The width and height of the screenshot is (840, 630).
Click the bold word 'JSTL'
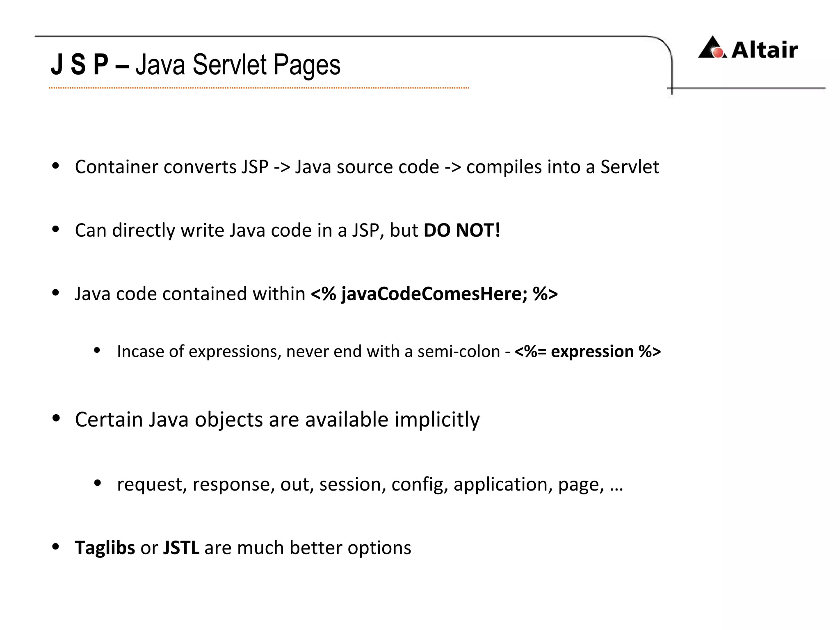point(181,548)
